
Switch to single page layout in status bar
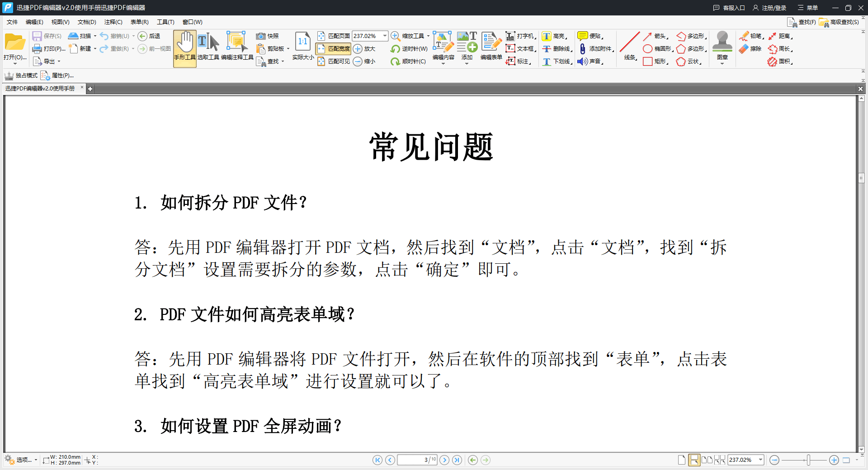click(682, 460)
